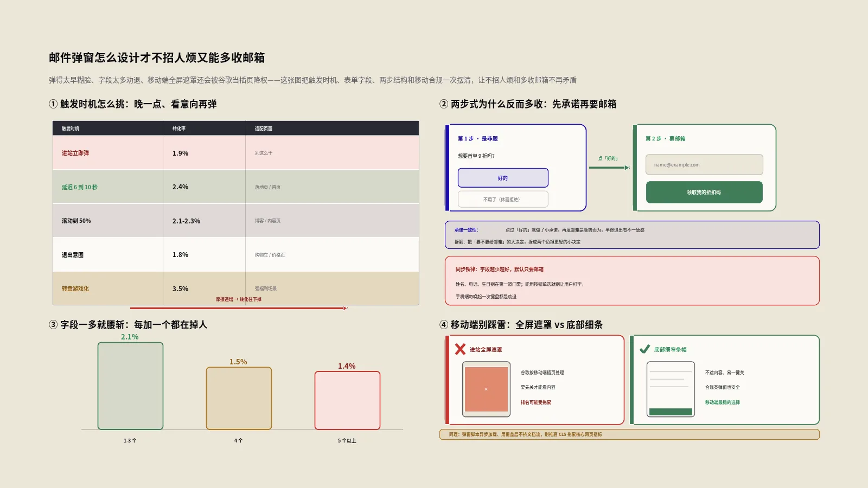Click heading ② 两步式为什么反而多收
This screenshot has width=868, height=488.
coord(528,104)
